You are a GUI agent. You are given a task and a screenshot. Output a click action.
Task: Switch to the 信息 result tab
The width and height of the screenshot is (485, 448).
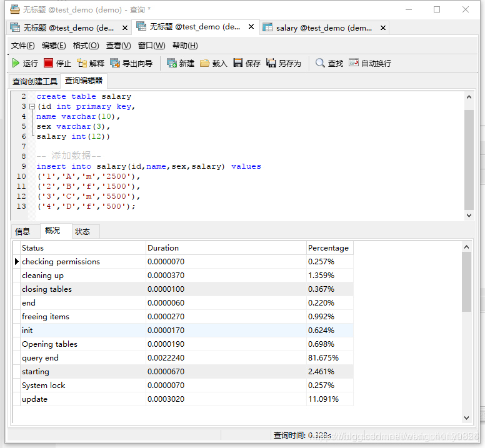[22, 231]
